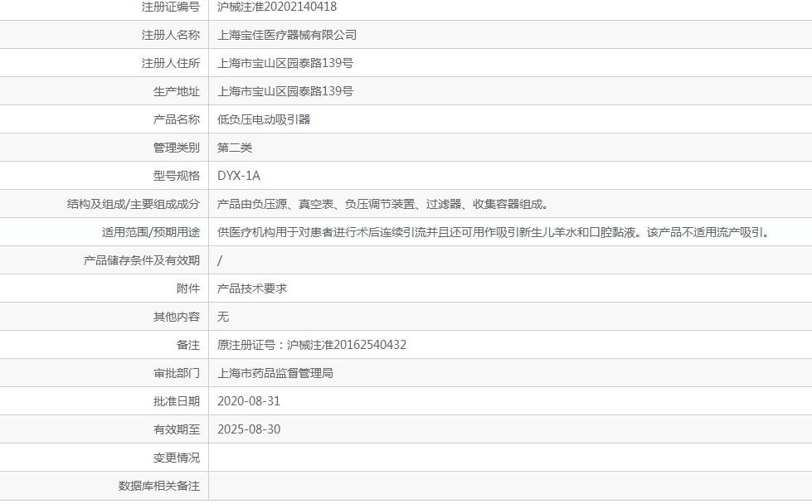The height and width of the screenshot is (504, 812).
Task: Select the 变更情况 label
Action: (176, 458)
